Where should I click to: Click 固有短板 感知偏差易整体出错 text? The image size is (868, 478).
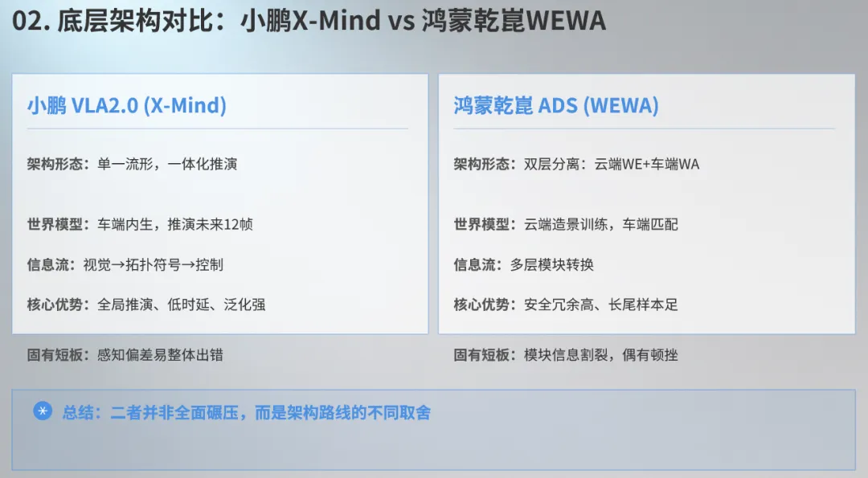(125, 354)
